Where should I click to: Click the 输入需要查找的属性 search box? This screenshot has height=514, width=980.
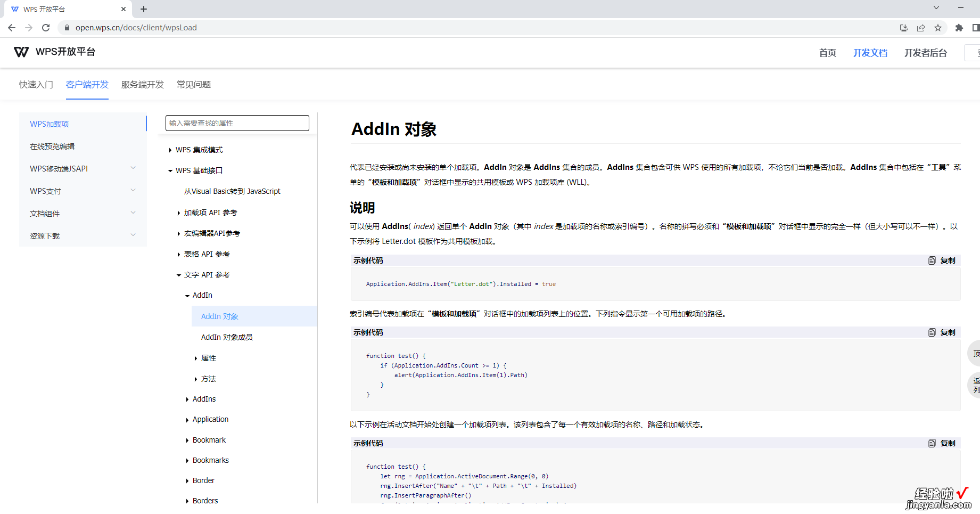coord(237,123)
